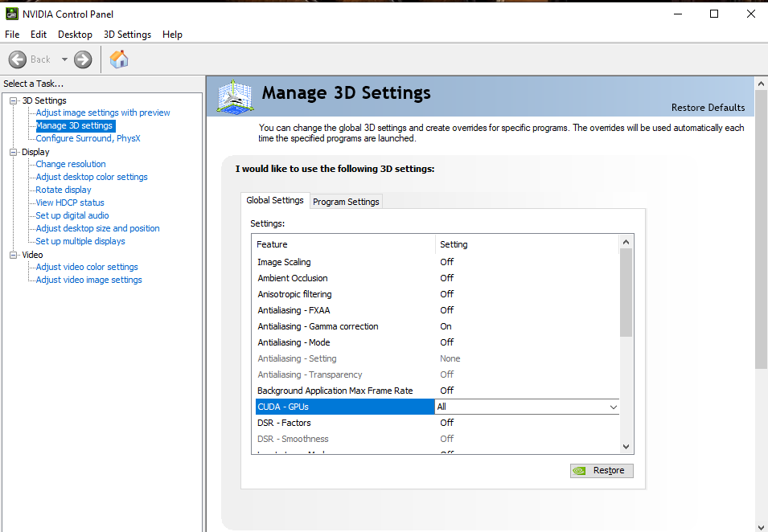The height and width of the screenshot is (532, 768).
Task: Open the Help menu
Action: 172,35
